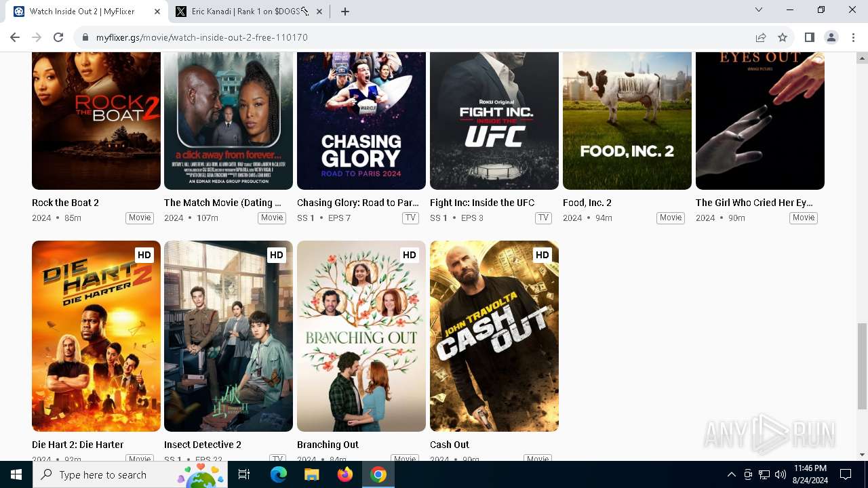The image size is (868, 488).
Task: Click The Girl Who Cried title link
Action: pyautogui.click(x=754, y=203)
